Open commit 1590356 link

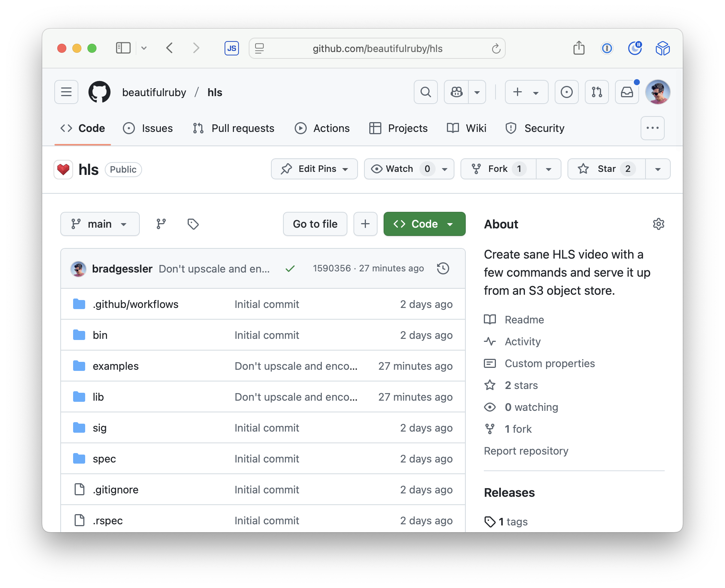point(332,268)
